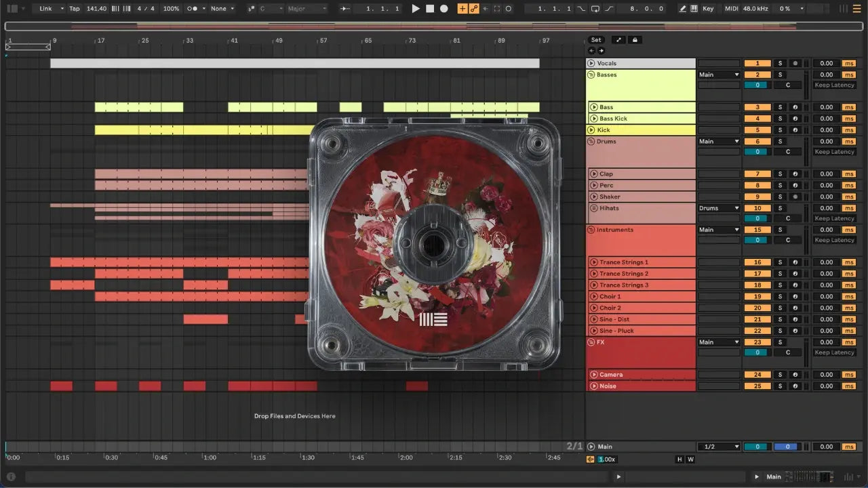The image size is (868, 488).
Task: Open the MIDI mapping mode
Action: pyautogui.click(x=731, y=9)
